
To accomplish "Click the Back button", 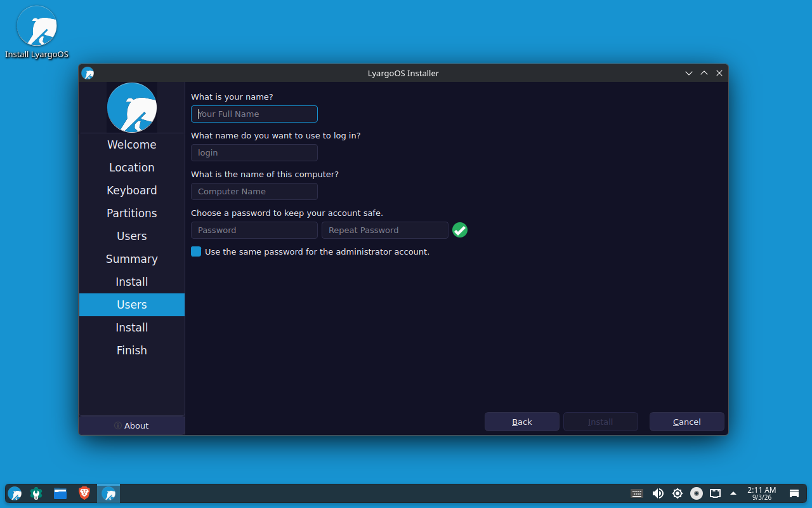I will point(522,422).
